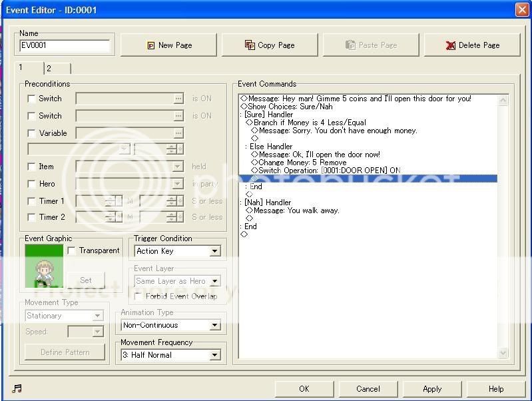The height and width of the screenshot is (401, 532).
Task: Enable the first Switch precondition checkbox
Action: 31,99
